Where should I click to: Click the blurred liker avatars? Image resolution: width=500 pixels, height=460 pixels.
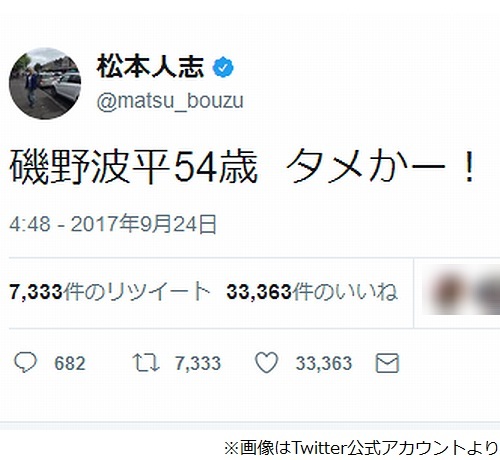pyautogui.click(x=461, y=293)
